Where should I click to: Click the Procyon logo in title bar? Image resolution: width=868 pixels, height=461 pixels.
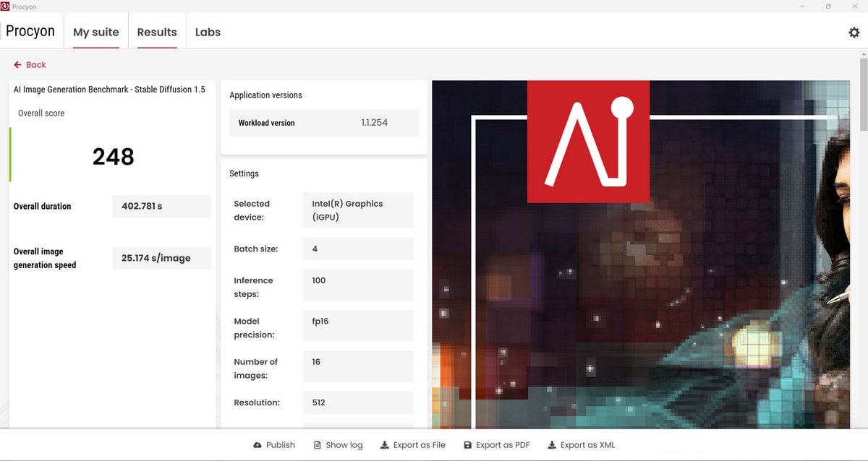coord(5,6)
